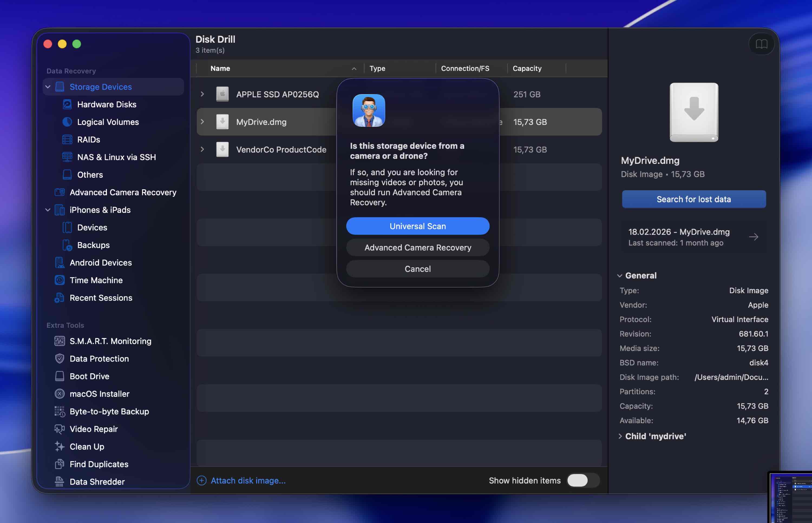Click the Advanced Camera Recovery sidebar icon

[x=60, y=192]
